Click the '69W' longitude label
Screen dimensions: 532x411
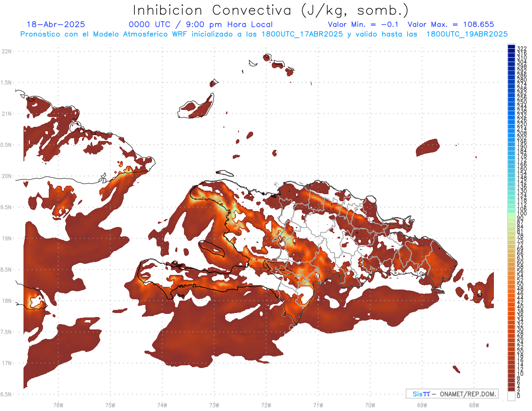[422, 405]
